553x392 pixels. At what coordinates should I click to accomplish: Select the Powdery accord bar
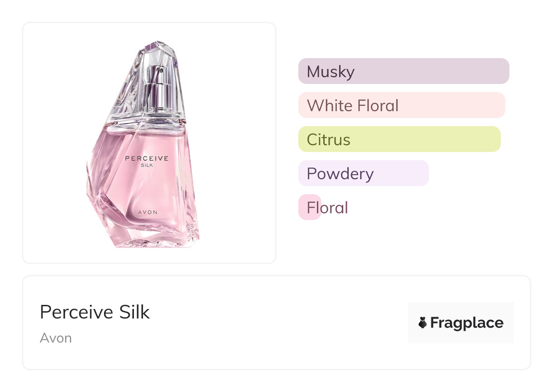[x=363, y=173]
